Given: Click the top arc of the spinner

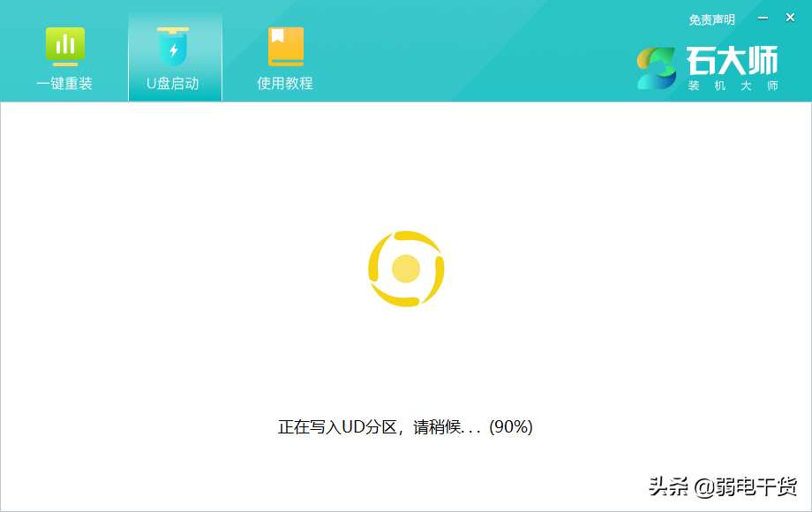Looking at the screenshot, I should coord(411,237).
